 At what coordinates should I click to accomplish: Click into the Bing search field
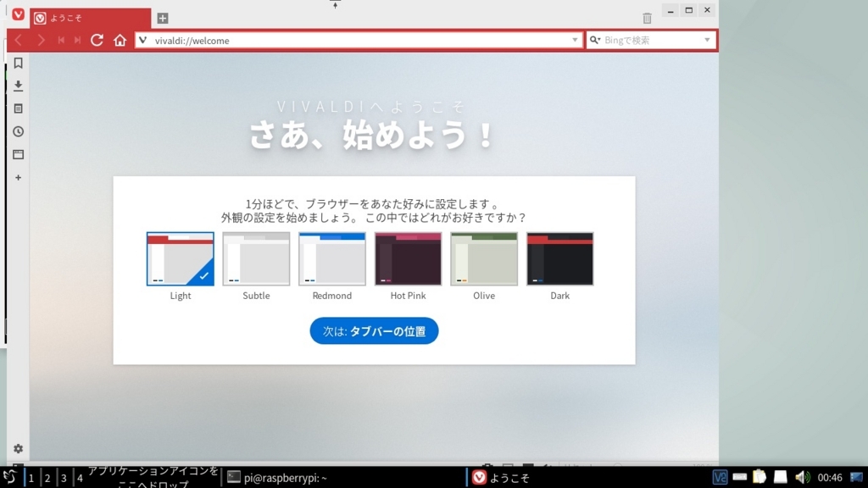pos(651,41)
